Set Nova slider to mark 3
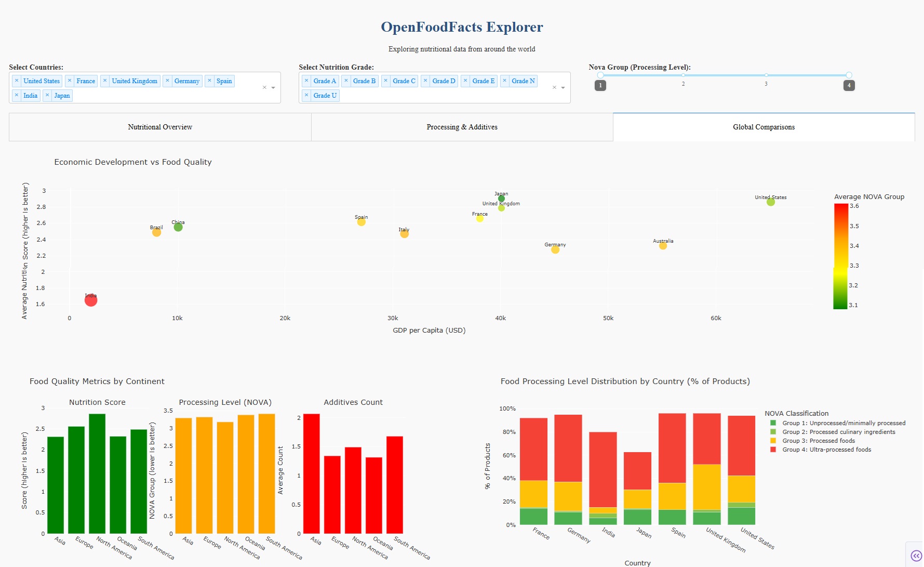Screen dimensions: 924x567 click(x=766, y=75)
